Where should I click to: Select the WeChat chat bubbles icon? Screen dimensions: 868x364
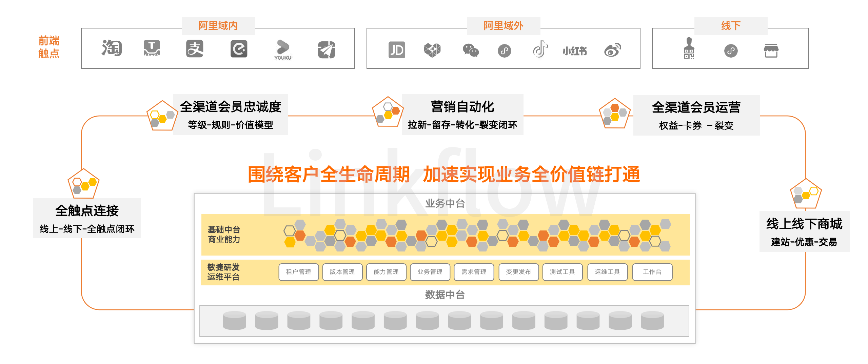click(x=471, y=50)
